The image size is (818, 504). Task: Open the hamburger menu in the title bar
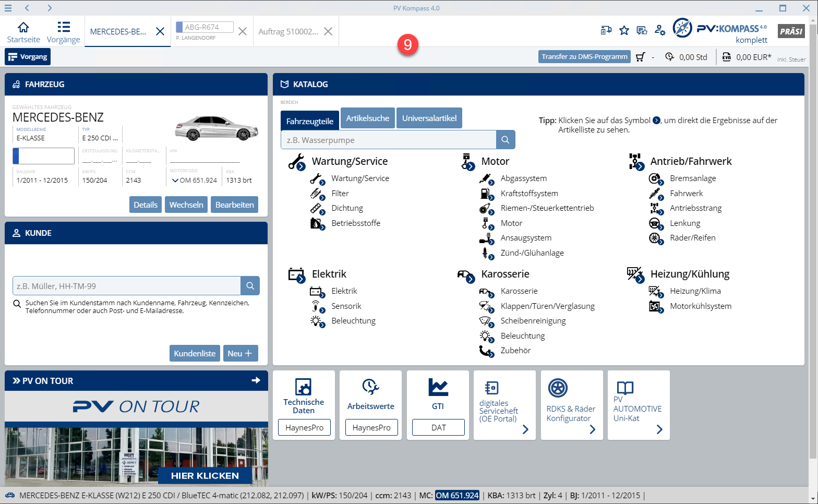tap(8, 8)
